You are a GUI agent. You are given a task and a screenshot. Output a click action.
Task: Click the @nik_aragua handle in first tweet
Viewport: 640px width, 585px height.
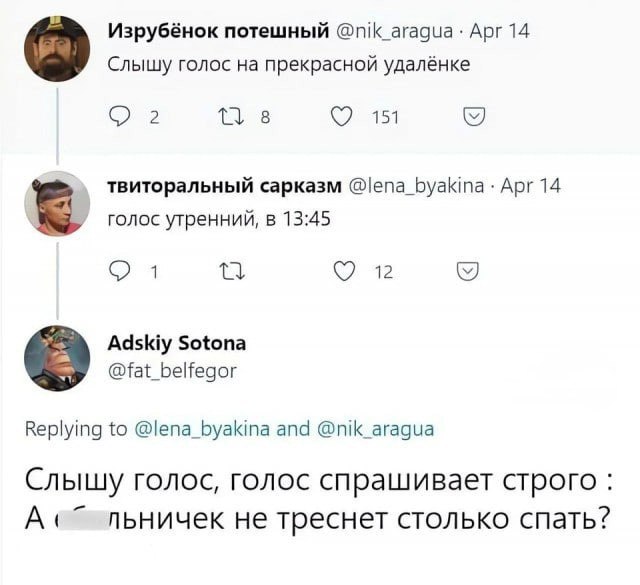click(394, 31)
